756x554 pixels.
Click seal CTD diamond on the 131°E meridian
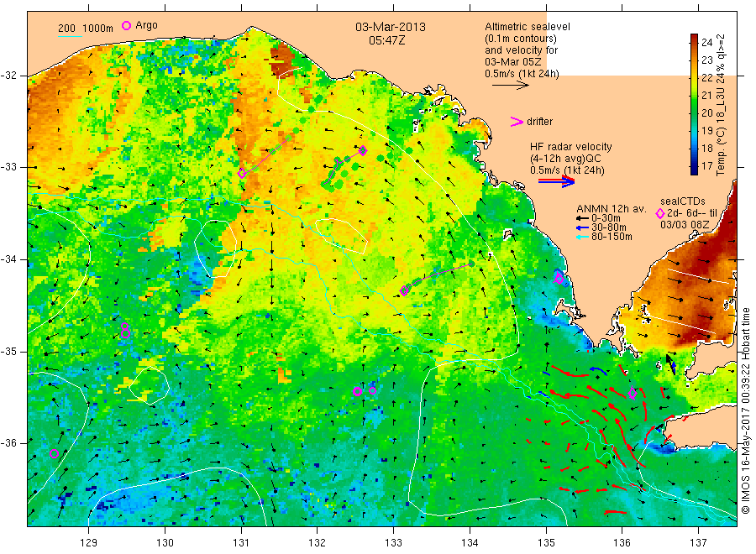[x=242, y=174]
